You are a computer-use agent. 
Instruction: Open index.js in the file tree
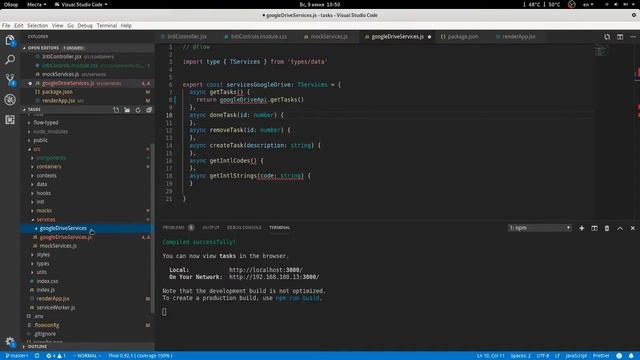45,290
